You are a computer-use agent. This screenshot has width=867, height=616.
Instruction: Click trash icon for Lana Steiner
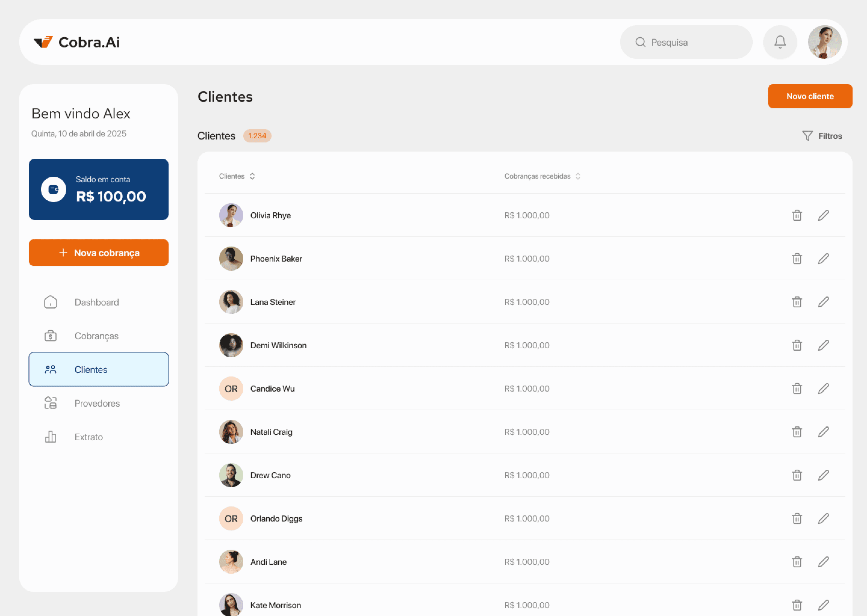(797, 302)
